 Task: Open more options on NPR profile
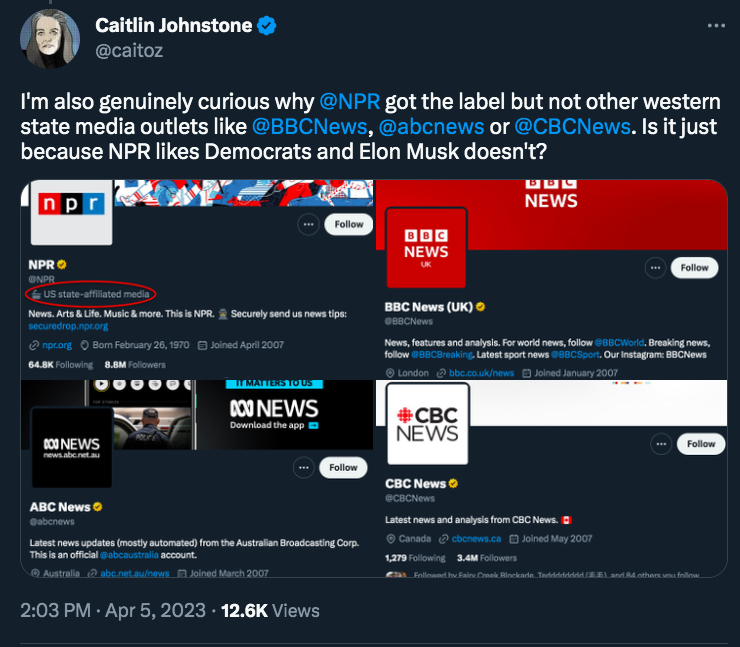(x=308, y=225)
